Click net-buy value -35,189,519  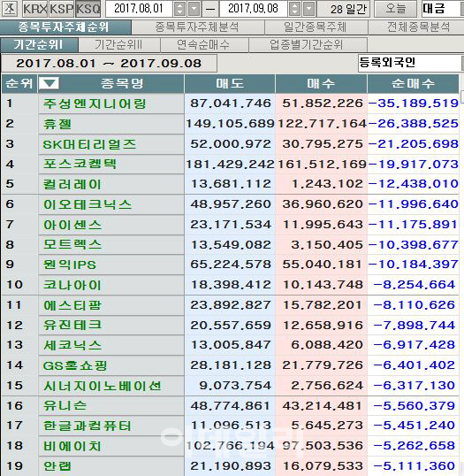(414, 104)
